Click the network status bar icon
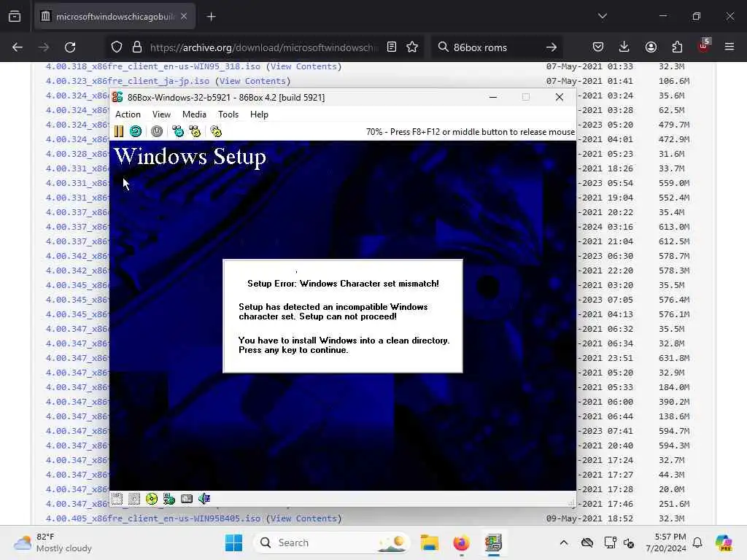 169,499
